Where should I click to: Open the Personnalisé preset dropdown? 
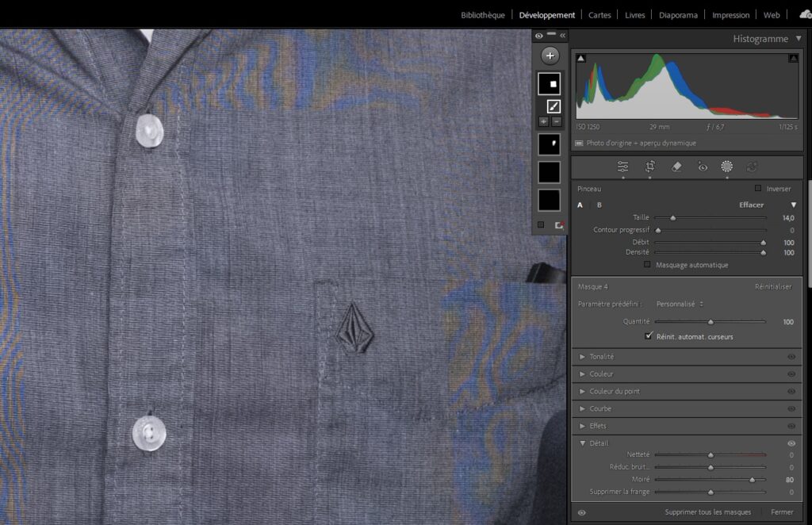pyautogui.click(x=680, y=304)
